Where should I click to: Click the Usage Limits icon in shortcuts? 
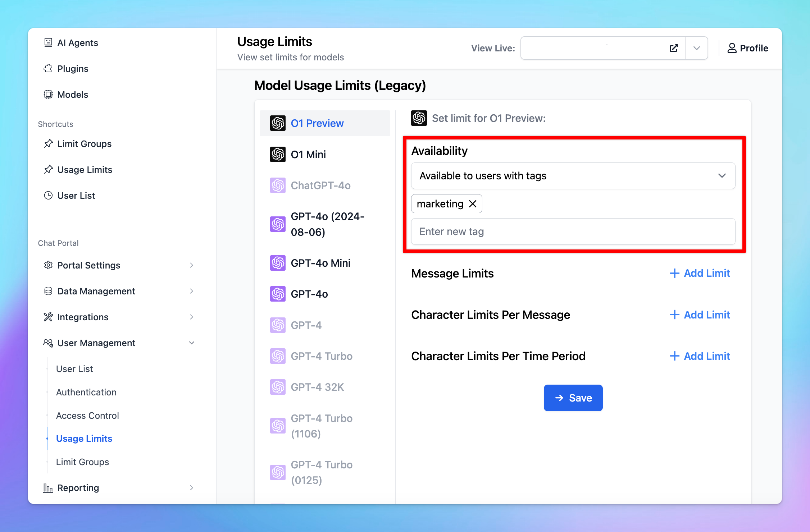click(x=48, y=169)
